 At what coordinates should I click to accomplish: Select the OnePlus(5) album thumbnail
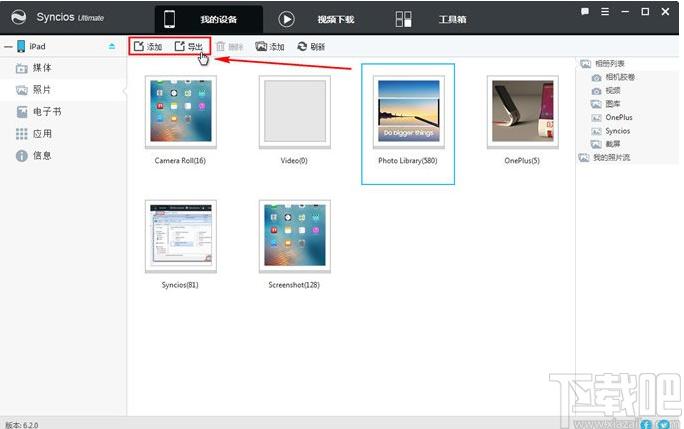(523, 112)
